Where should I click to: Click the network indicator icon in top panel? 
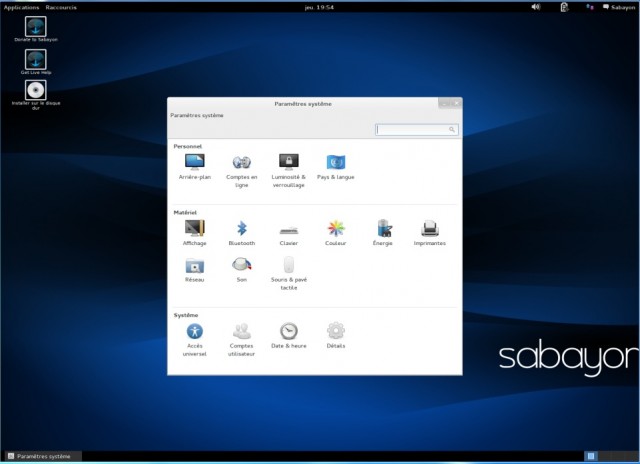pyautogui.click(x=590, y=7)
